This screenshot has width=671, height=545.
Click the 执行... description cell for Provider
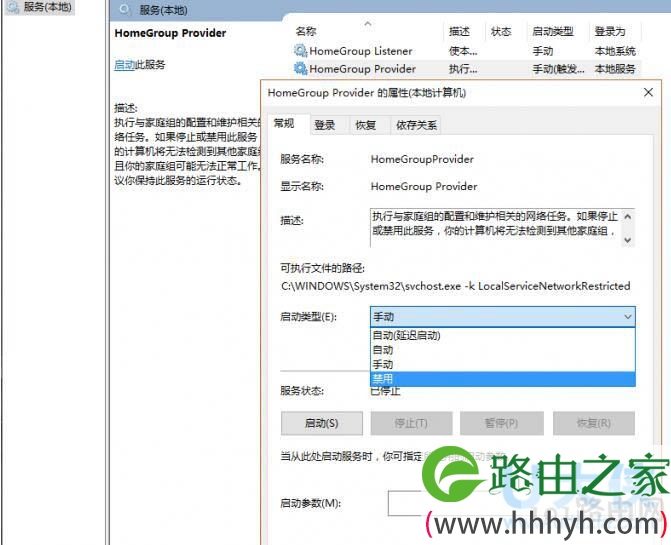pyautogui.click(x=463, y=68)
